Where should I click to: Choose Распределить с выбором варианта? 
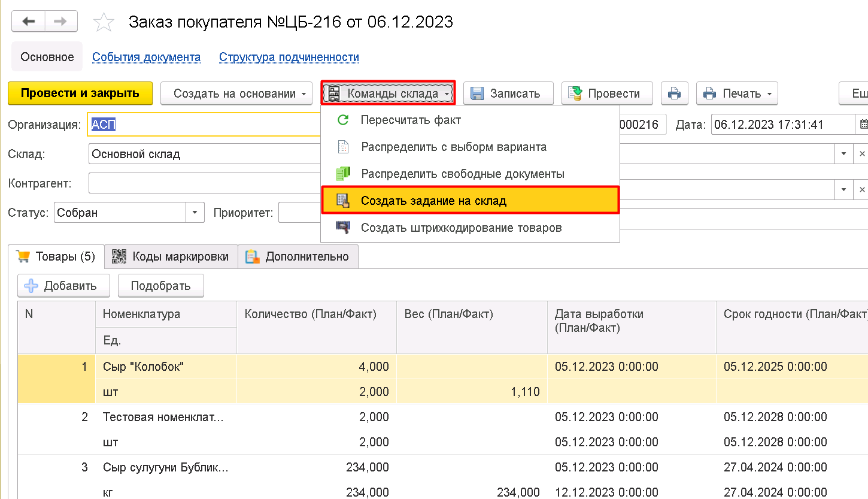453,147
